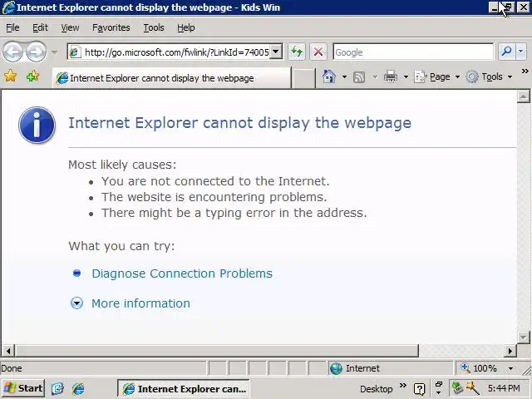This screenshot has height=399, width=532.
Task: Refresh the page with green arrows icon
Action: 297,52
